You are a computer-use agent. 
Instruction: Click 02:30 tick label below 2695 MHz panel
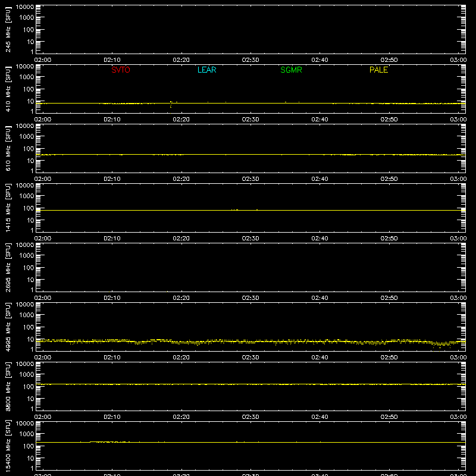[x=250, y=298]
